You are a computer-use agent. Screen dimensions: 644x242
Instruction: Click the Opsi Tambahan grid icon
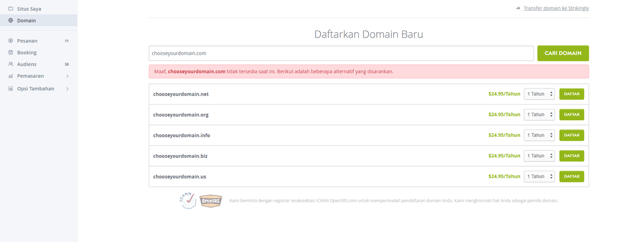(x=11, y=89)
